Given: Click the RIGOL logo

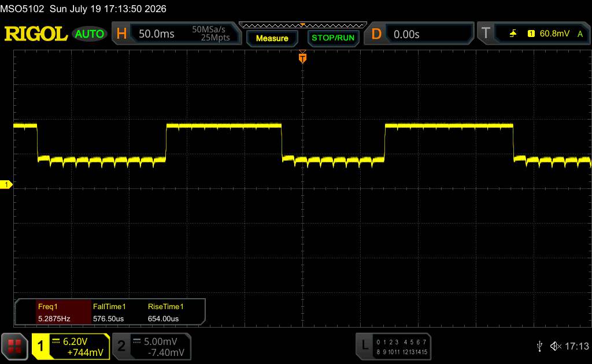Looking at the screenshot, I should click(36, 34).
